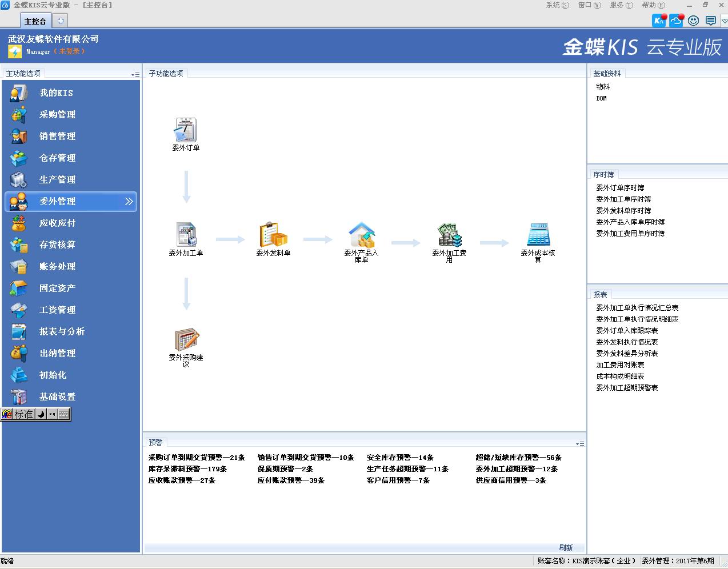Open 委外发料执行情况表 report
Image resolution: width=728 pixels, height=569 pixels.
pyautogui.click(x=627, y=342)
